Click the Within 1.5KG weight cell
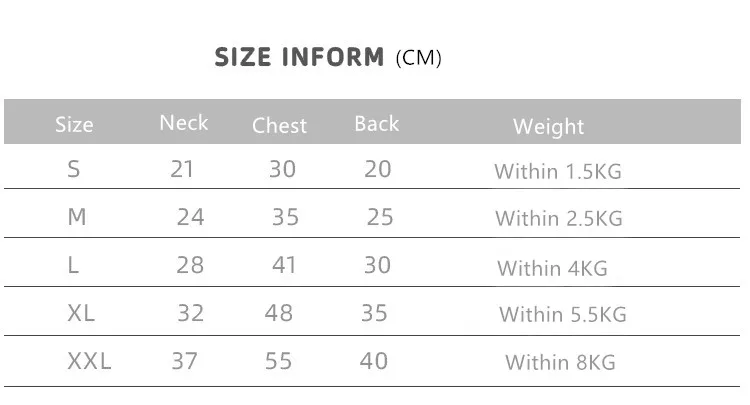Image resolution: width=750 pixels, height=405 pixels. pyautogui.click(x=558, y=172)
